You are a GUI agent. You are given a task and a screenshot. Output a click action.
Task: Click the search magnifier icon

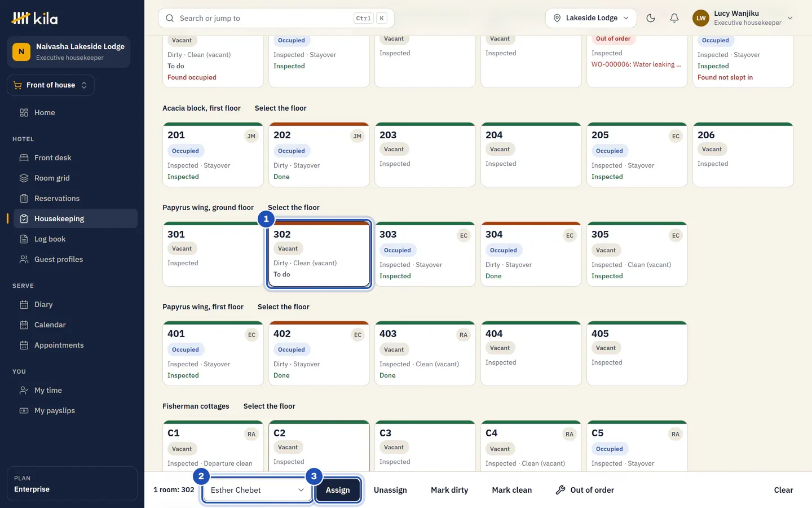click(170, 18)
